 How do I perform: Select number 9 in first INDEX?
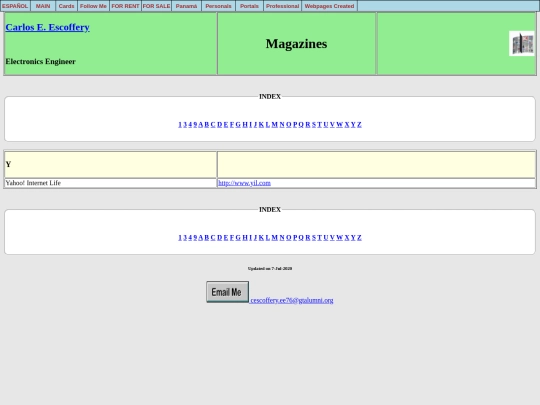pos(195,124)
